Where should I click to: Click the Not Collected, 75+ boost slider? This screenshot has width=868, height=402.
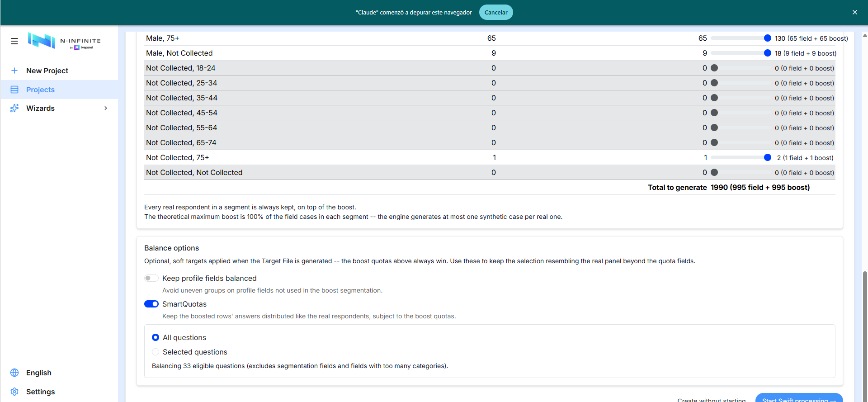(x=741, y=157)
